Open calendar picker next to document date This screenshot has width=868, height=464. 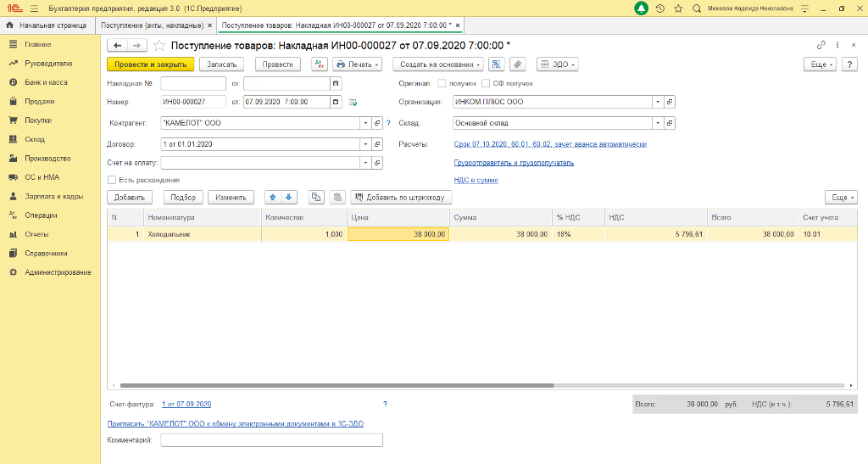pos(336,103)
